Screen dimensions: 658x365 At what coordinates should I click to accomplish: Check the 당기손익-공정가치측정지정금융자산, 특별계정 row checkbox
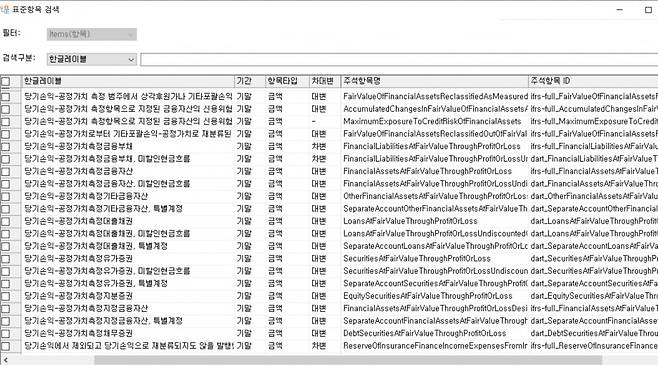[x=5, y=321]
